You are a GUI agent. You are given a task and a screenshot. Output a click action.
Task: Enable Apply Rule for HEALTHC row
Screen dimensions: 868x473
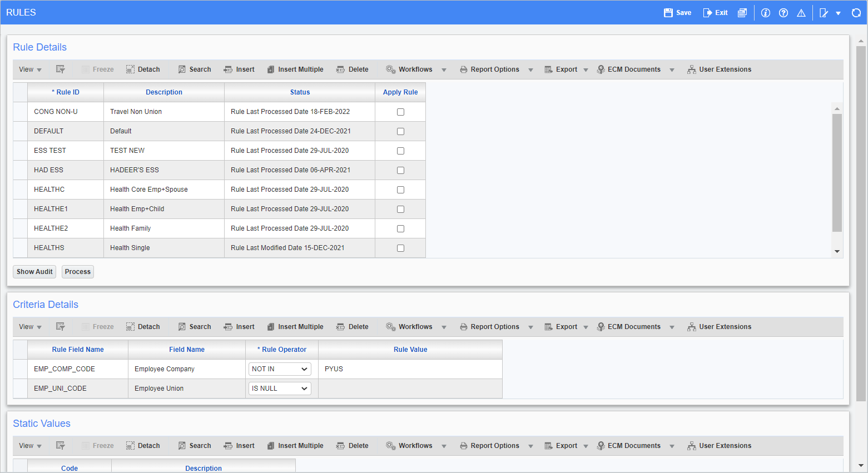click(400, 190)
